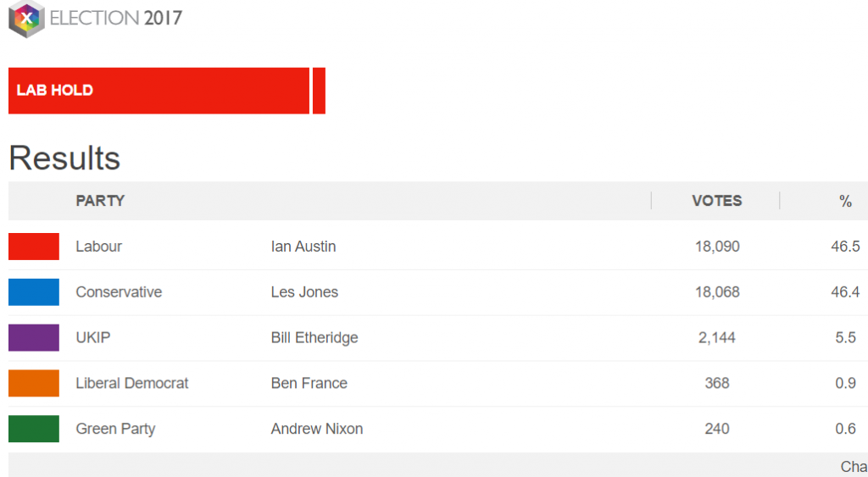Select candidate Bill Etheridge
Screen dimensions: 868x477
(314, 337)
